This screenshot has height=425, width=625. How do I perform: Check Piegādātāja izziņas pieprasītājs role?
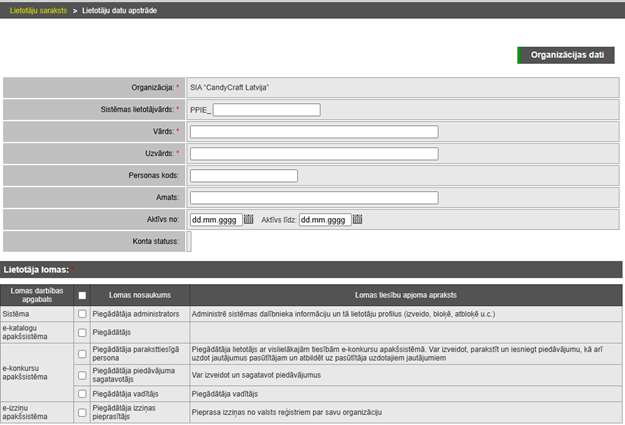(82, 413)
